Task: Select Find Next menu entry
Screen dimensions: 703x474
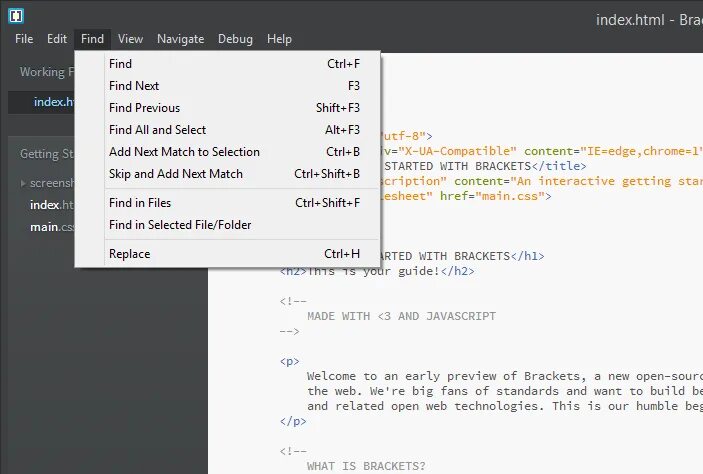Action: tap(228, 86)
